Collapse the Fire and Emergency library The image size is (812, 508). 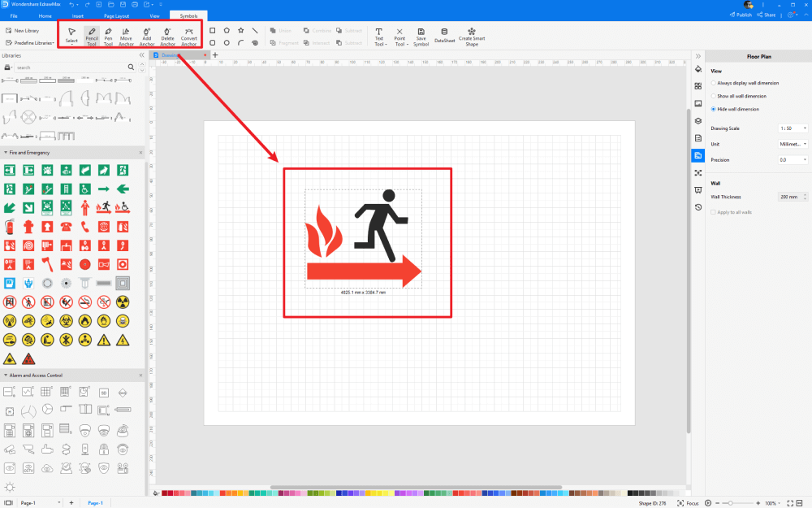click(6, 153)
